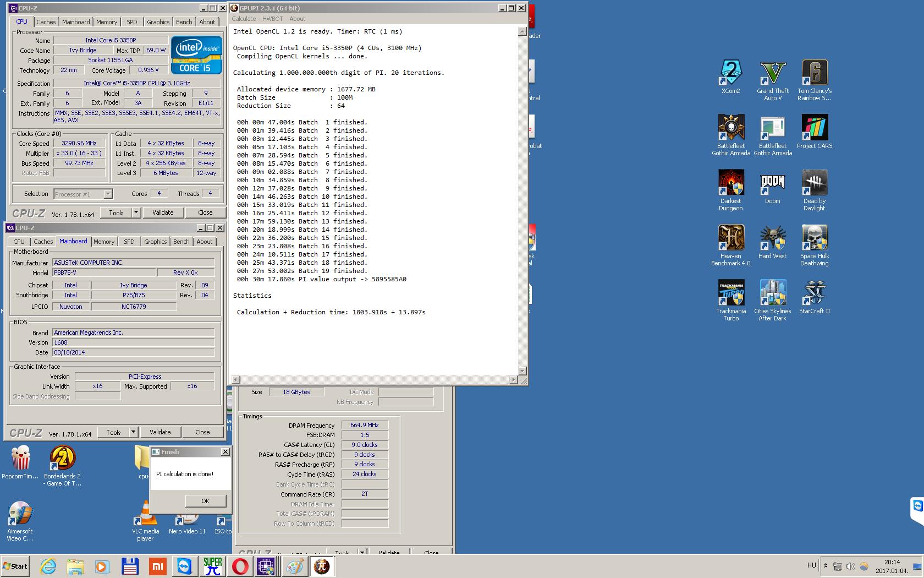Click the CPU-Z taskbar icon

click(266, 566)
